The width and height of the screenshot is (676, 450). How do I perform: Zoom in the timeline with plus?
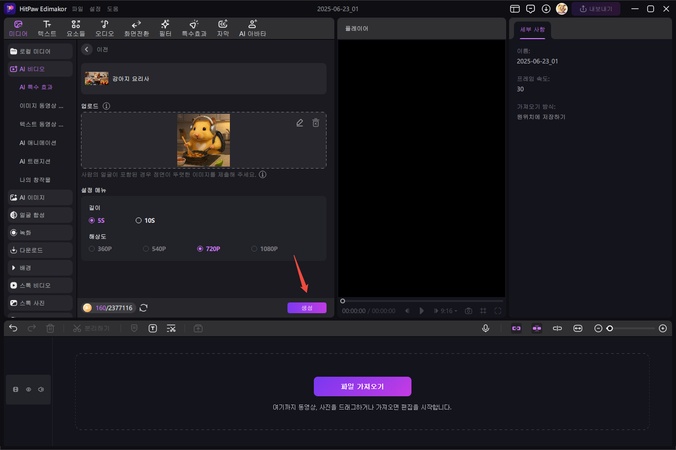click(663, 328)
